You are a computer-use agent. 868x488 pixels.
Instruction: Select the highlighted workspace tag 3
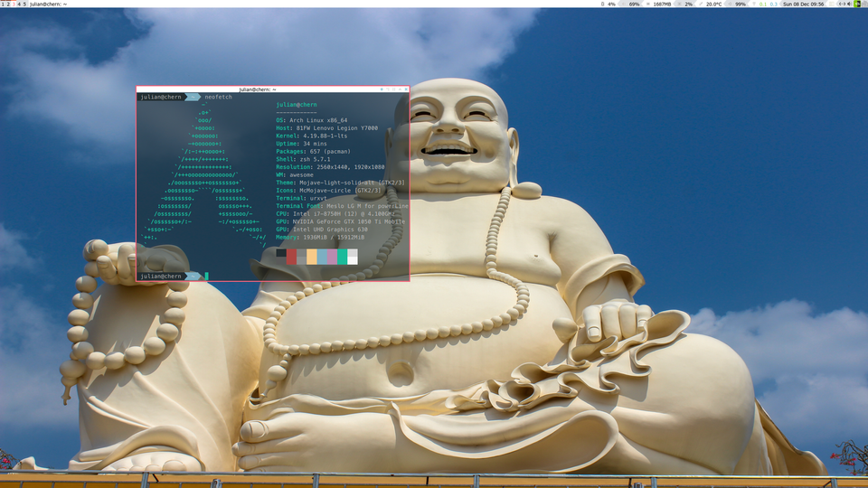pos(14,4)
